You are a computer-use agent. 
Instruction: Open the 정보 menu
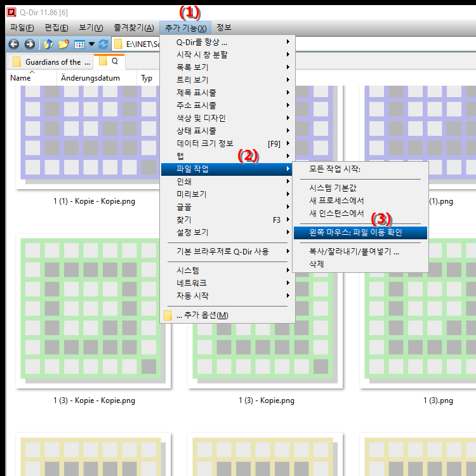[224, 28]
